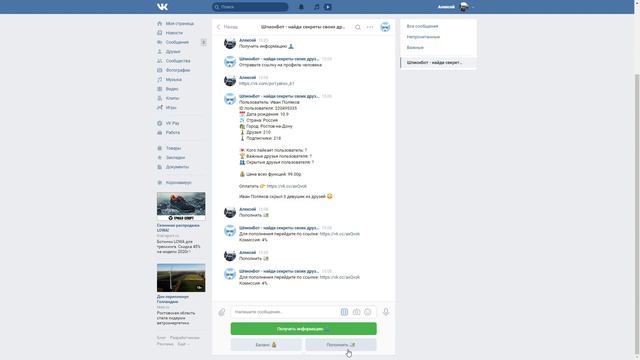Viewport: 640px width, 360px height.
Task: Click Алексей's avatar on first message
Action: tap(230, 43)
